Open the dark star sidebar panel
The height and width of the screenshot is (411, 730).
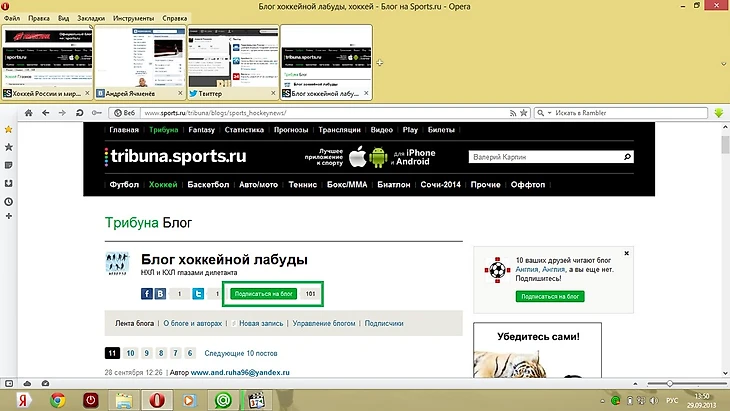(8, 147)
